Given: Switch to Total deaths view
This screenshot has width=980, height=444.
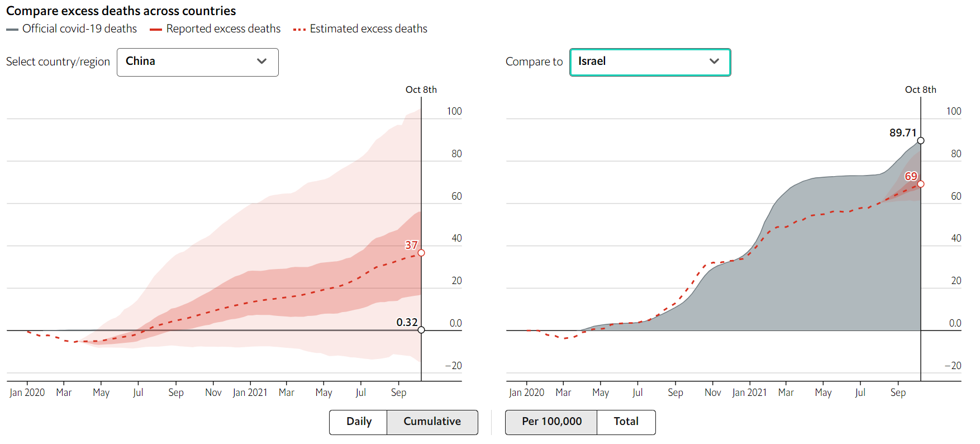Looking at the screenshot, I should tap(626, 422).
